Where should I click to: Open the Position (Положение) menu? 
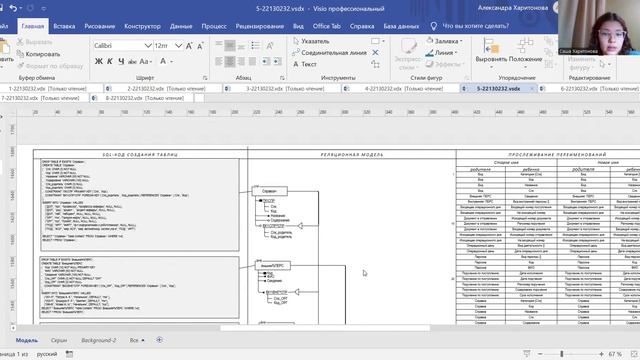[526, 53]
